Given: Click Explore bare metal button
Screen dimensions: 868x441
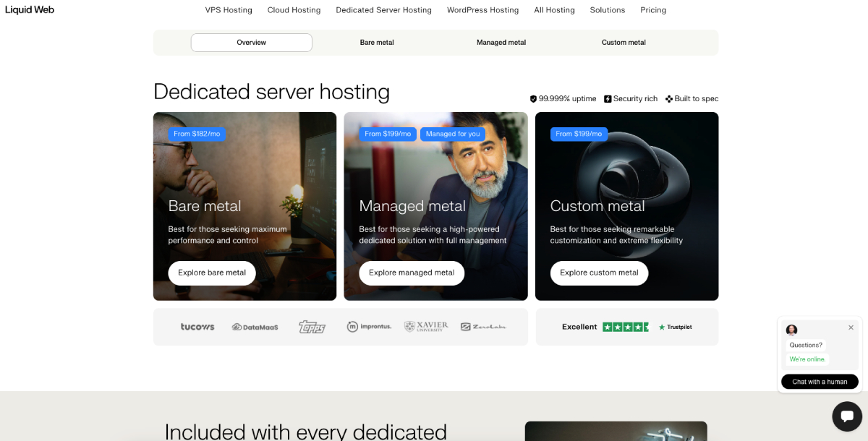Looking at the screenshot, I should click(211, 273).
